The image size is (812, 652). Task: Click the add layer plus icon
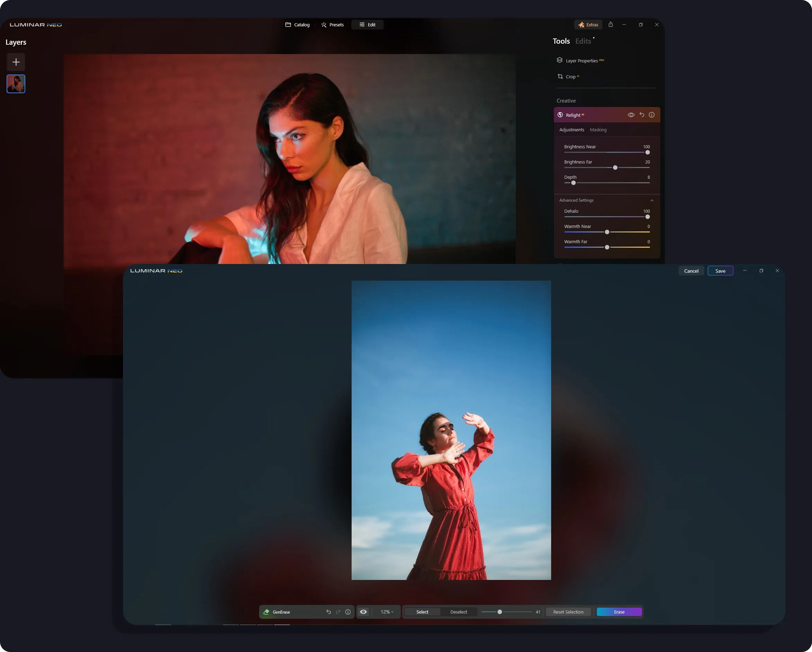16,62
